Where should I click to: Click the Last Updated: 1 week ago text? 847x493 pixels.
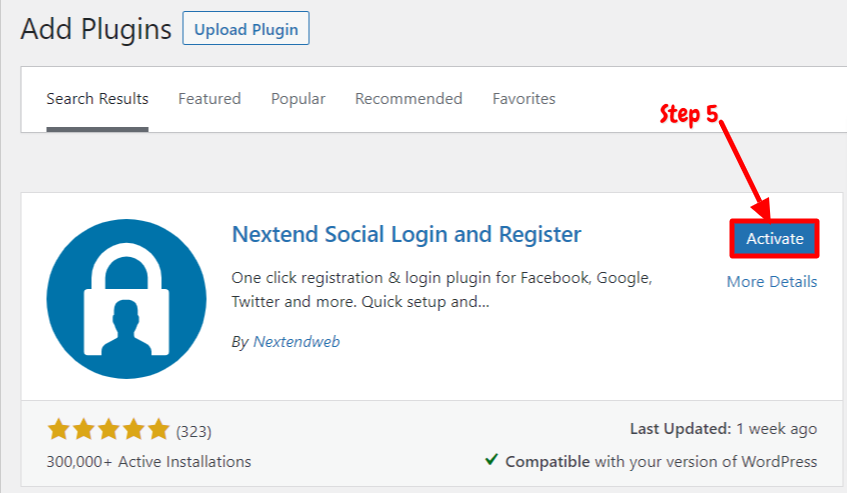[x=723, y=429]
